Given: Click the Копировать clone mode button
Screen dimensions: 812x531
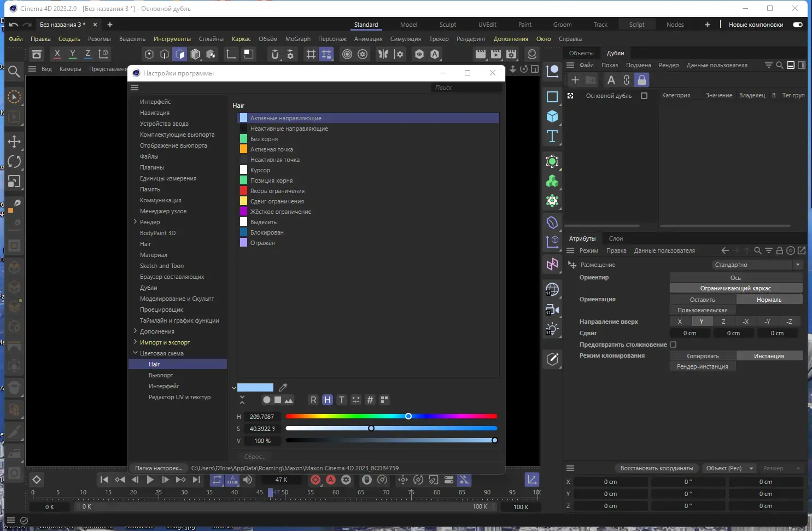Looking at the screenshot, I should [x=703, y=356].
